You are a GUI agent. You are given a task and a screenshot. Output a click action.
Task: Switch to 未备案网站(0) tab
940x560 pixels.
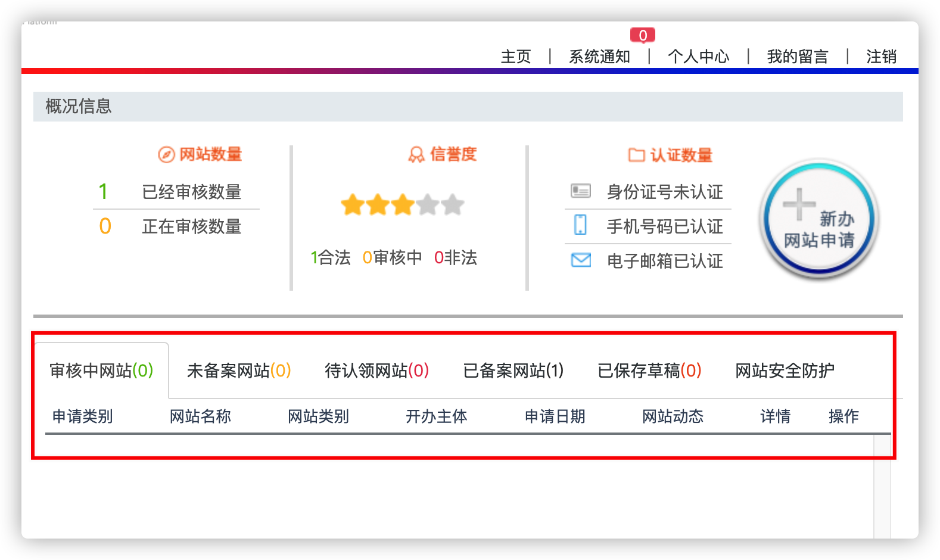tap(239, 371)
